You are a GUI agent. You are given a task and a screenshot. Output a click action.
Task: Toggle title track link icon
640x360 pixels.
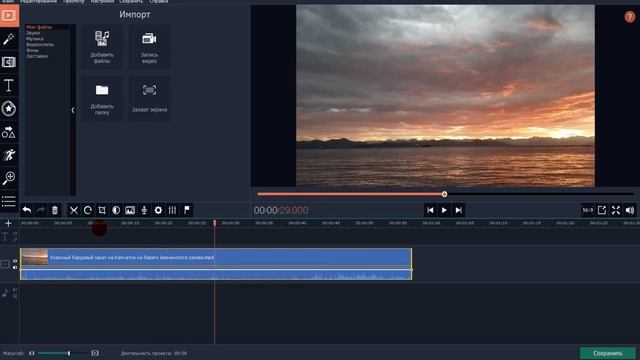[x=15, y=240]
